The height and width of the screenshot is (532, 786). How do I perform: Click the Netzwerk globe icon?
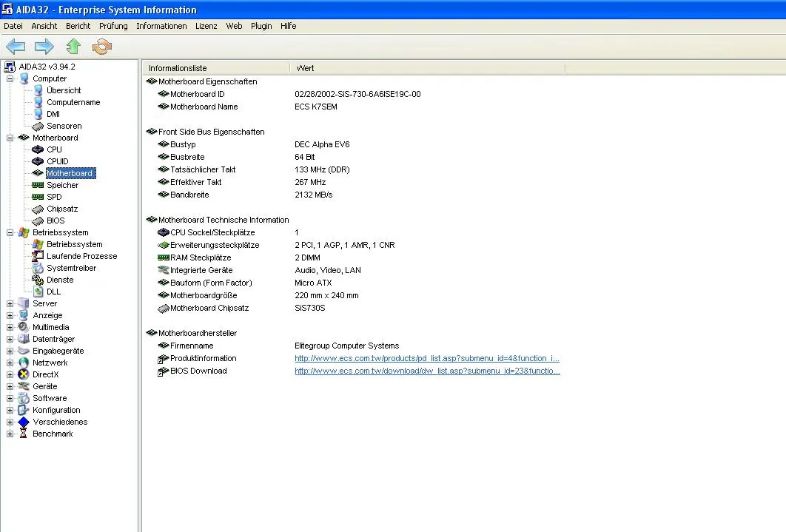(x=24, y=363)
